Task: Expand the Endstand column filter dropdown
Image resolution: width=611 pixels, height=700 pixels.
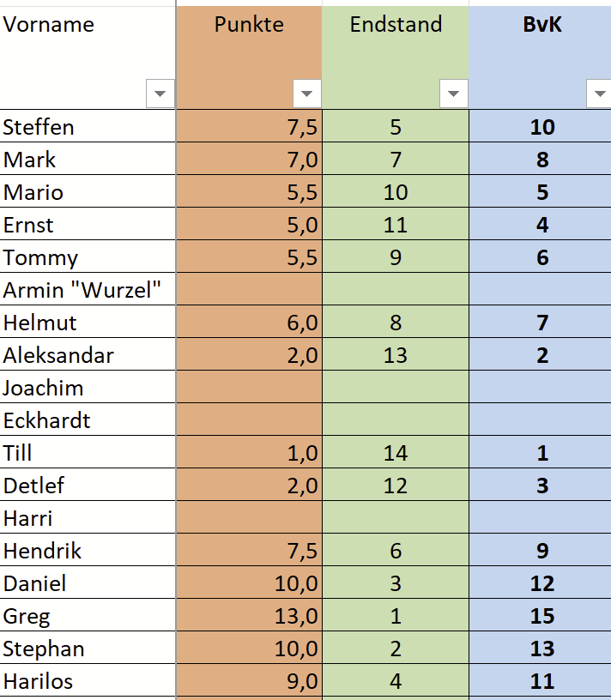Action: point(453,94)
